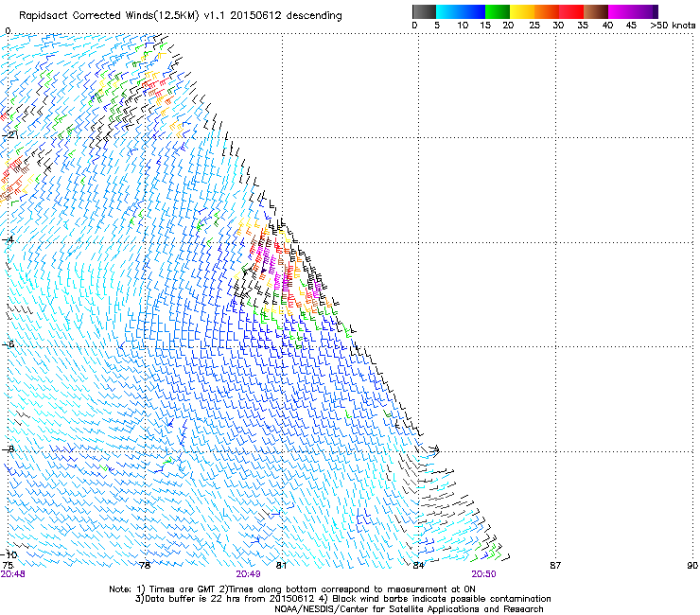
Task: Click the longitude label '84'
Action: (x=418, y=566)
